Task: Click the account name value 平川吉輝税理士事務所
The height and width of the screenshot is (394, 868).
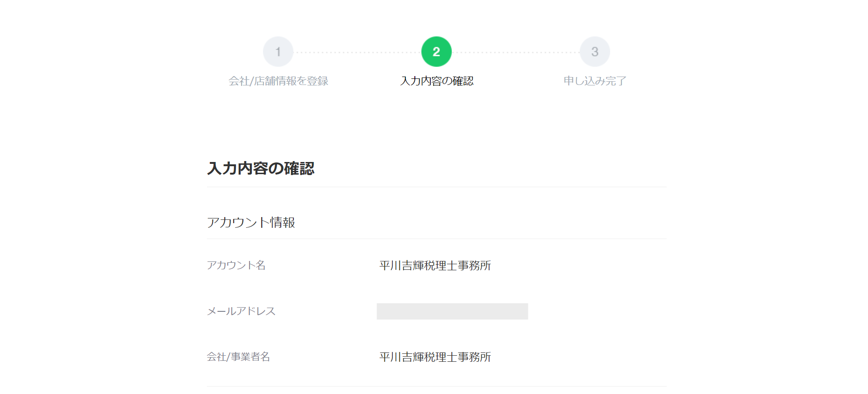Action: (x=434, y=266)
